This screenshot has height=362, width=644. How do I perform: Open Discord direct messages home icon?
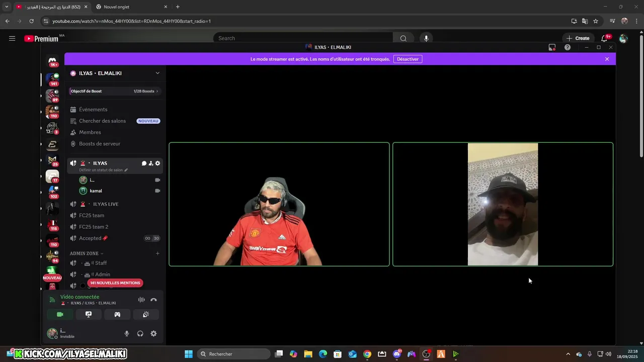click(52, 61)
